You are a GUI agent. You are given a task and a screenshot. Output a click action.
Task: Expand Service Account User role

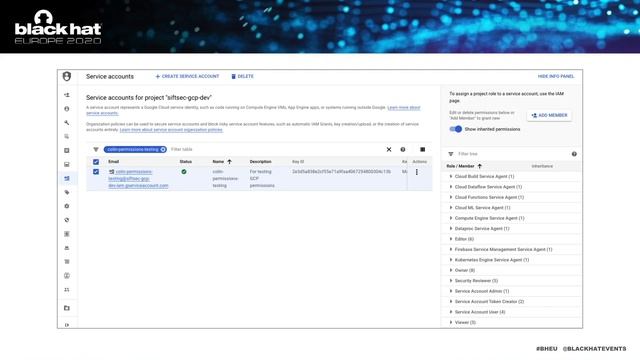pos(451,312)
